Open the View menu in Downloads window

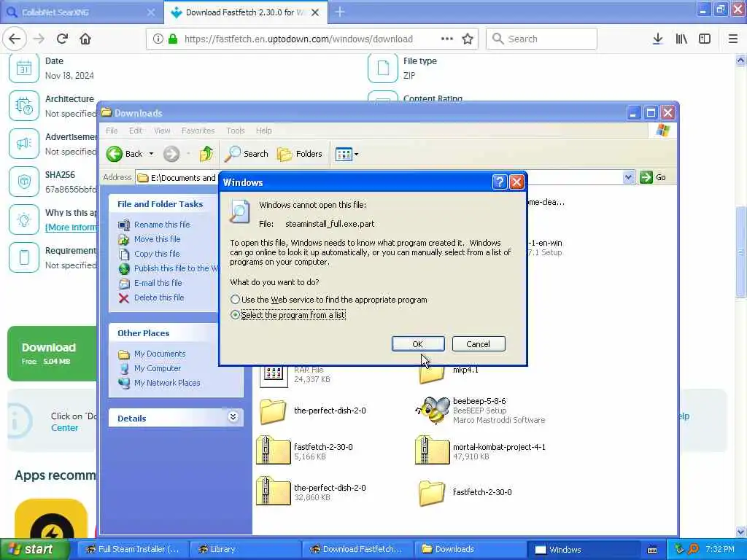click(162, 131)
